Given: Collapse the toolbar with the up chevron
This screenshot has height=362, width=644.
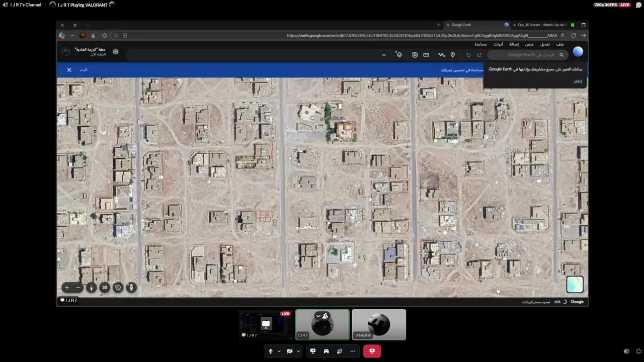Looking at the screenshot, I should [384, 55].
